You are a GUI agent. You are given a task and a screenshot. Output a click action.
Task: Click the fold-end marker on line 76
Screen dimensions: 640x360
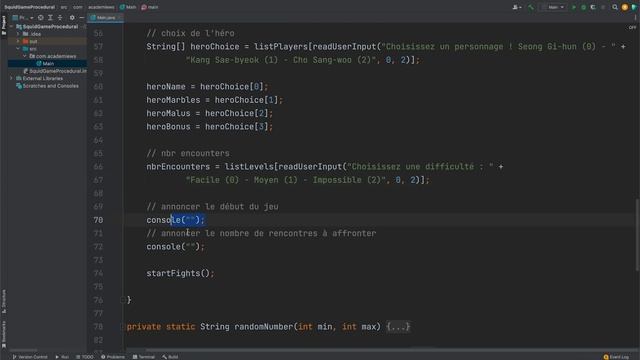coord(122,300)
